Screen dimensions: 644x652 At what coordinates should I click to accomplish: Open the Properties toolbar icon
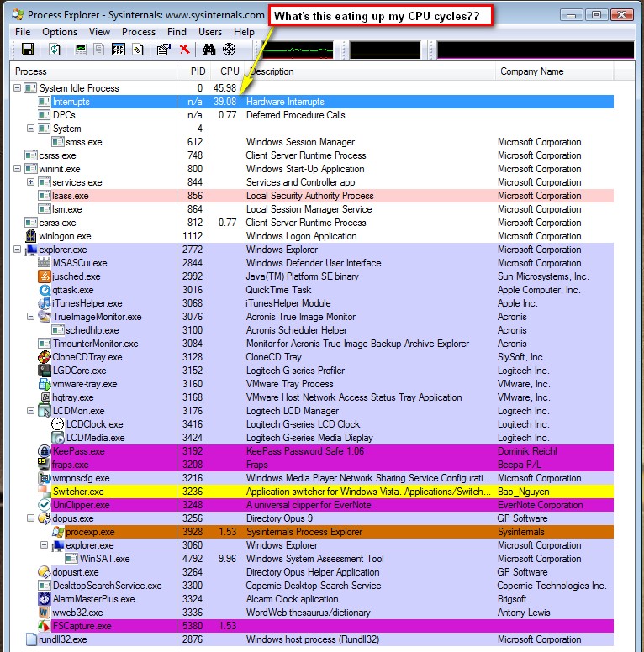[163, 50]
